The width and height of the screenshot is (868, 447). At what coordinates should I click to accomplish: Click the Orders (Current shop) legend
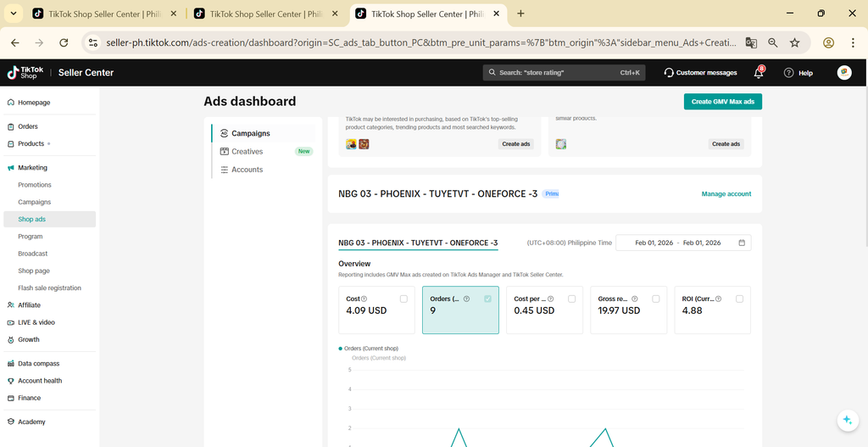point(368,349)
